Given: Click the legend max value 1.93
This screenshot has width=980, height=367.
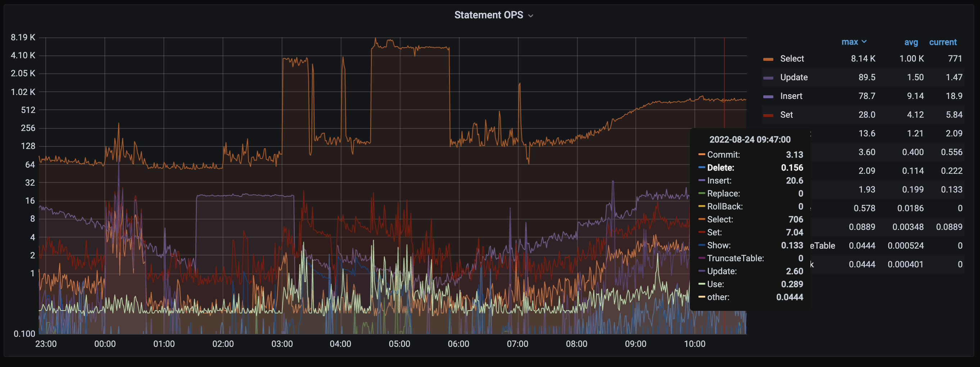Looking at the screenshot, I should click(867, 189).
